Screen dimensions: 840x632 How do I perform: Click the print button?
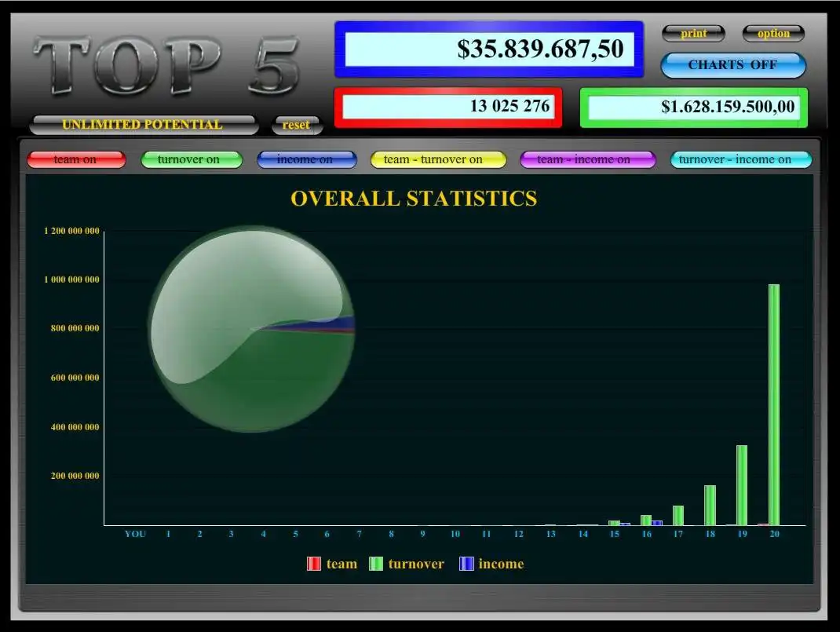point(694,33)
